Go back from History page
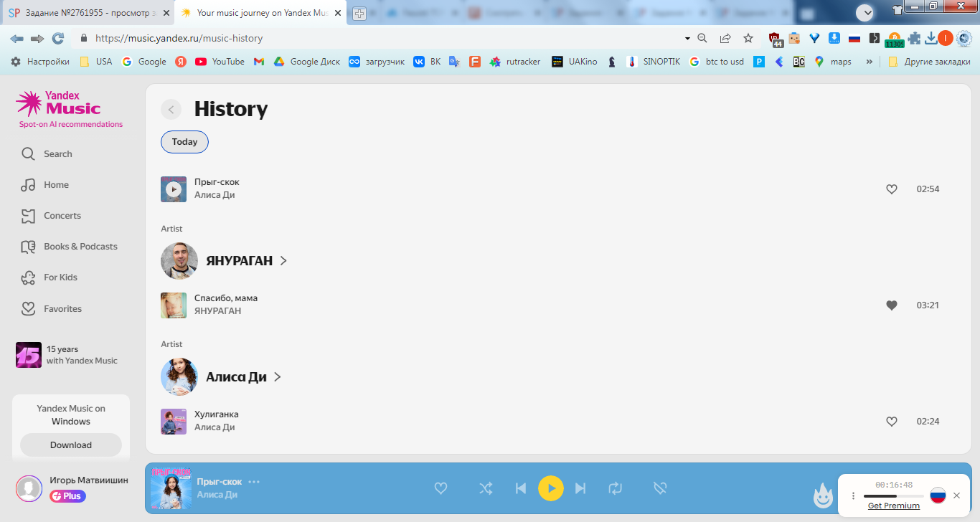The width and height of the screenshot is (980, 522). coord(171,110)
